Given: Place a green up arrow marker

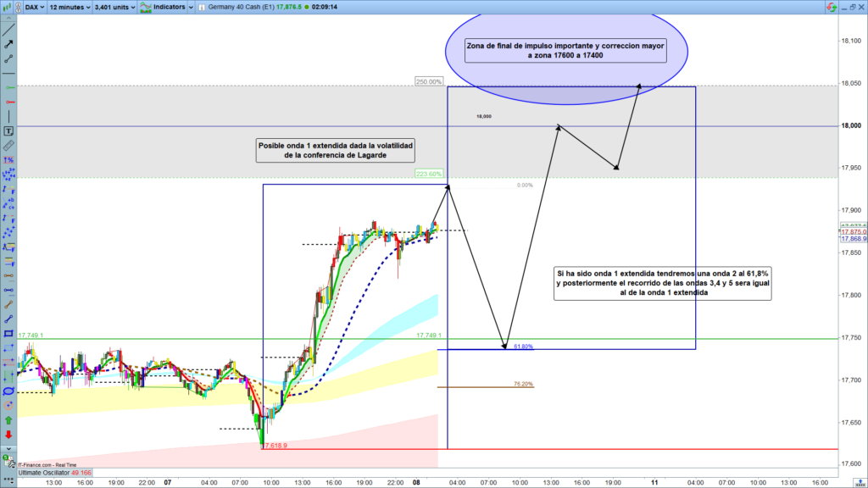Looking at the screenshot, I should (x=8, y=419).
